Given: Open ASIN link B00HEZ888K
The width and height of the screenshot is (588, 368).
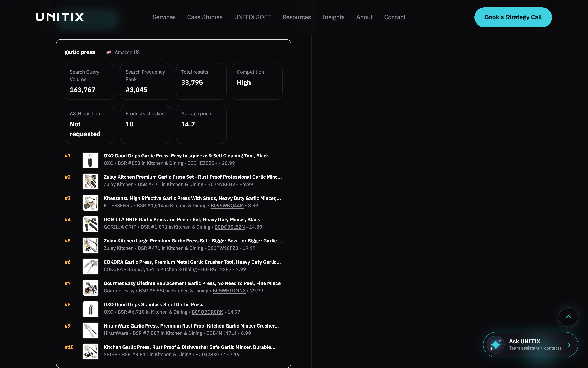Looking at the screenshot, I should pyautogui.click(x=202, y=163).
